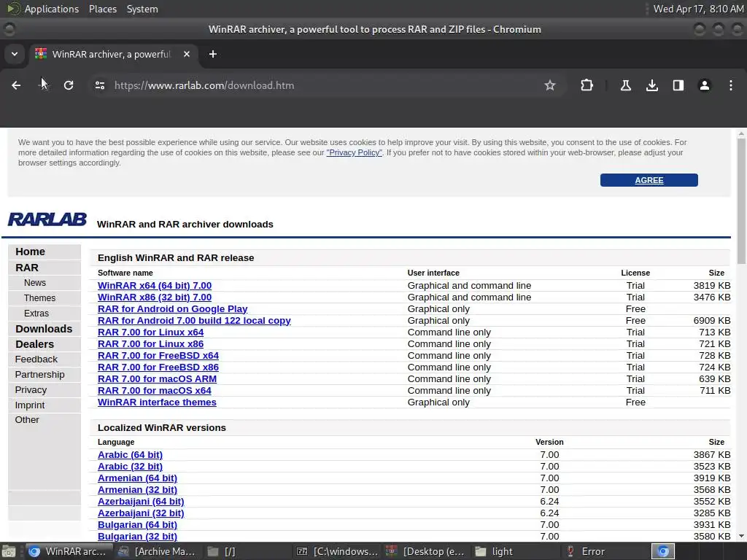Download Arabic (64 bit) version
Viewport: 747px width, 560px height.
coord(130,455)
